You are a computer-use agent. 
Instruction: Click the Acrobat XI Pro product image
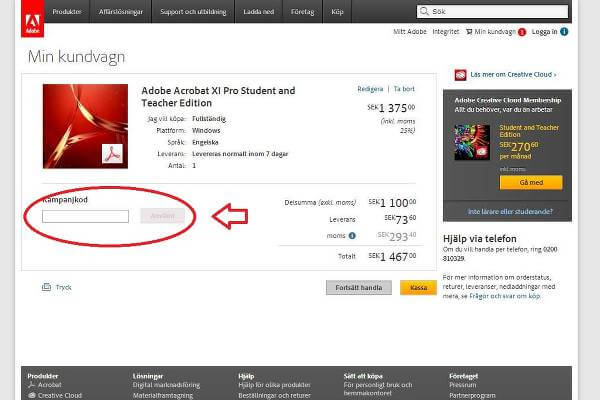point(85,126)
